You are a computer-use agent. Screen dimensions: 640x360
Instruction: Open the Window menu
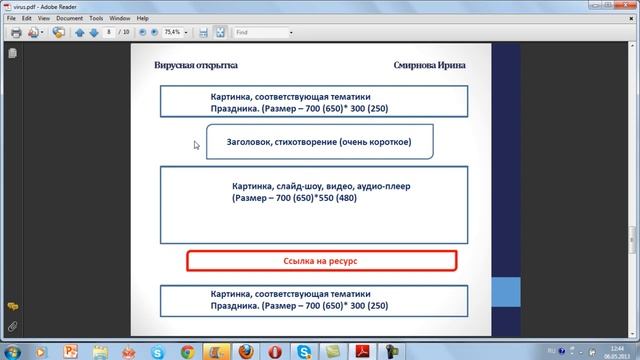point(120,18)
